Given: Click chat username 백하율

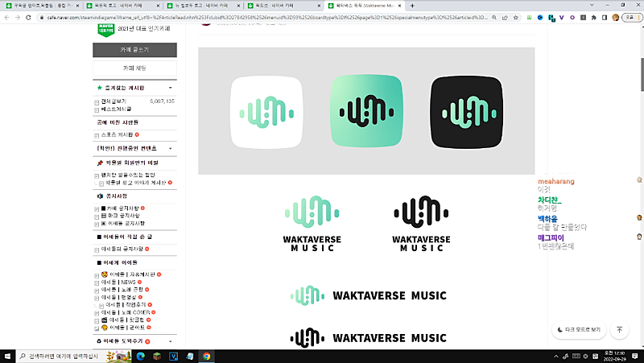Looking at the screenshot, I should 547,219.
